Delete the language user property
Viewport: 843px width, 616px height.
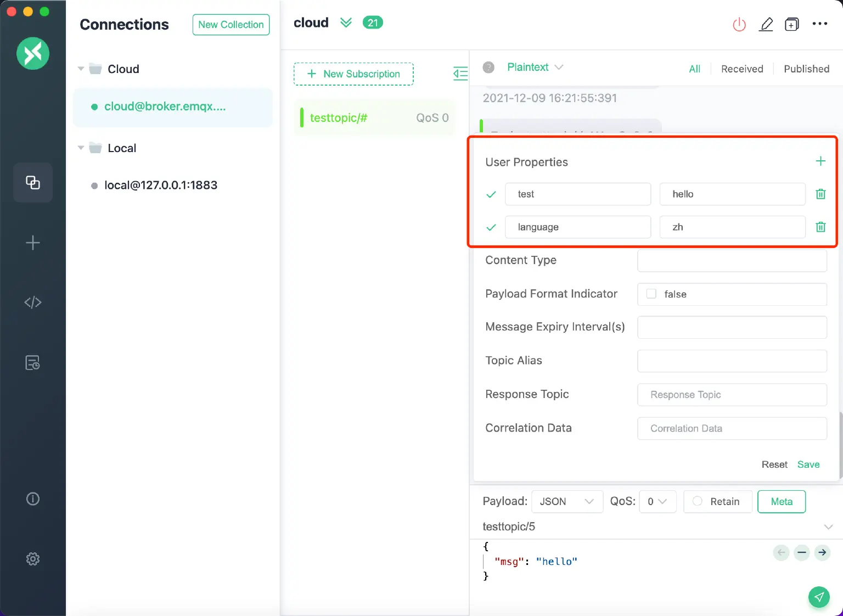[820, 227]
